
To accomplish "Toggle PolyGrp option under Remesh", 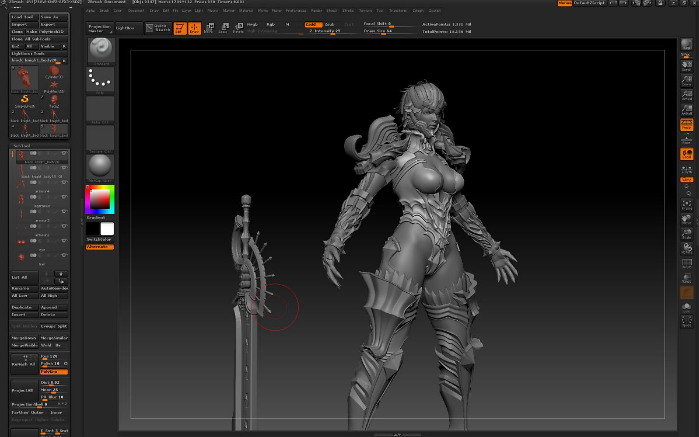I will pos(54,371).
